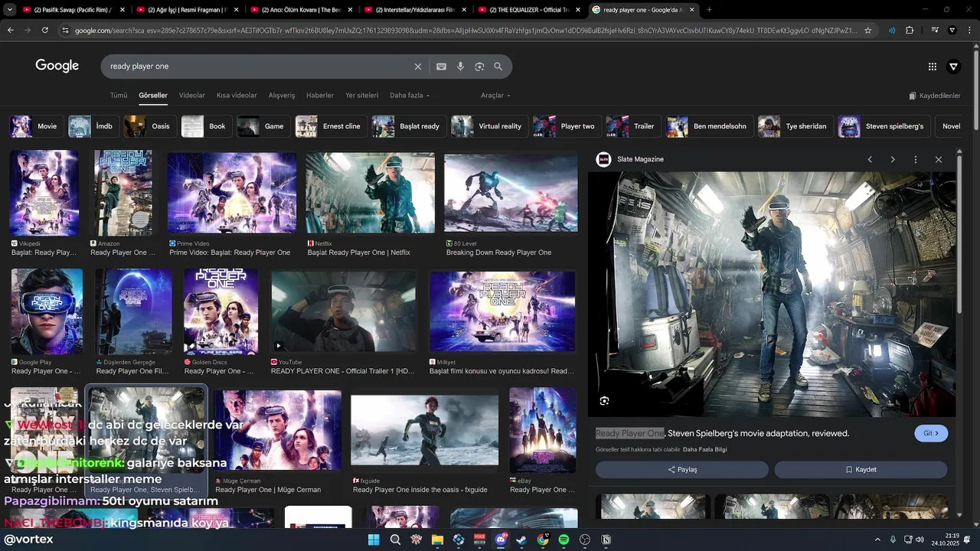Switch to Haberler search tab
Viewport: 980px width, 551px height.
(x=320, y=96)
